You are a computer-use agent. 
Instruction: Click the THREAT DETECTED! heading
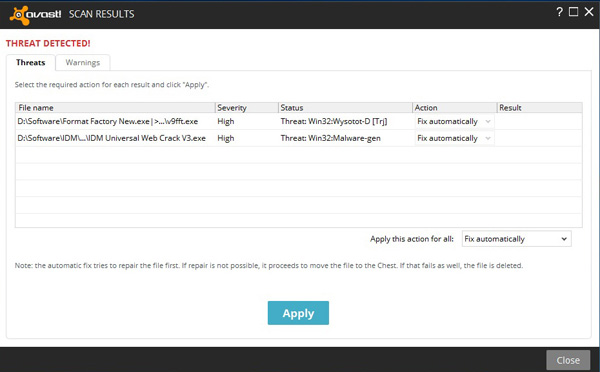point(48,43)
